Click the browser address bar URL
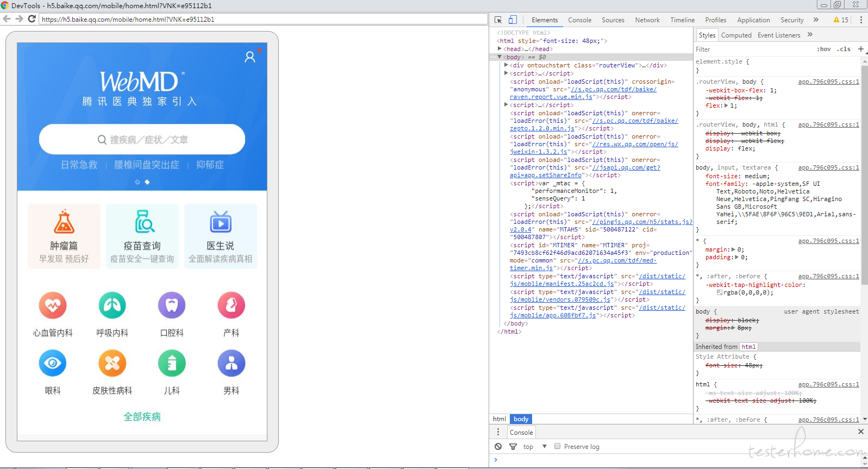 pyautogui.click(x=264, y=19)
